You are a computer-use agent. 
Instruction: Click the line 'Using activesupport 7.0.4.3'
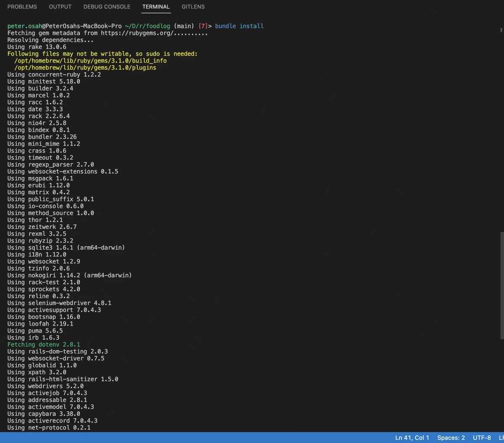54,310
